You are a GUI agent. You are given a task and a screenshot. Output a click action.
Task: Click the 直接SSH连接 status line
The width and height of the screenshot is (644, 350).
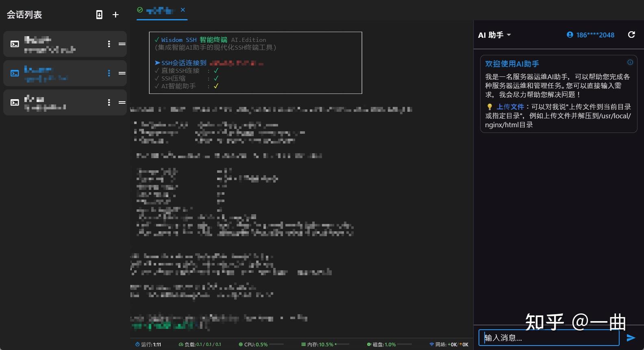[x=187, y=71]
